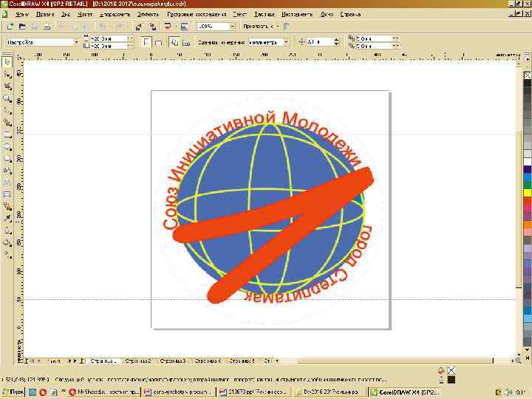The image size is (532, 399).
Task: Pick the green swatch in color palette
Action: click(528, 185)
